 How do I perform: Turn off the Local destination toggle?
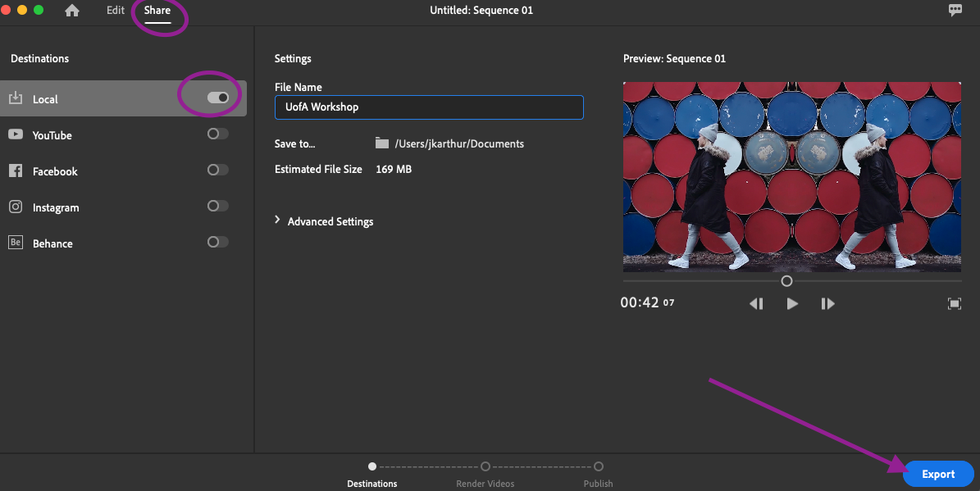point(218,98)
